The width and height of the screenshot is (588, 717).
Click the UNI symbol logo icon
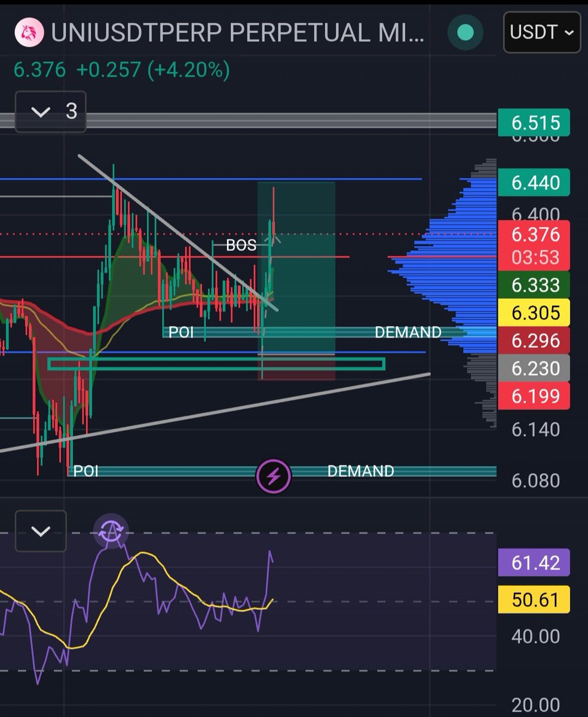click(29, 33)
